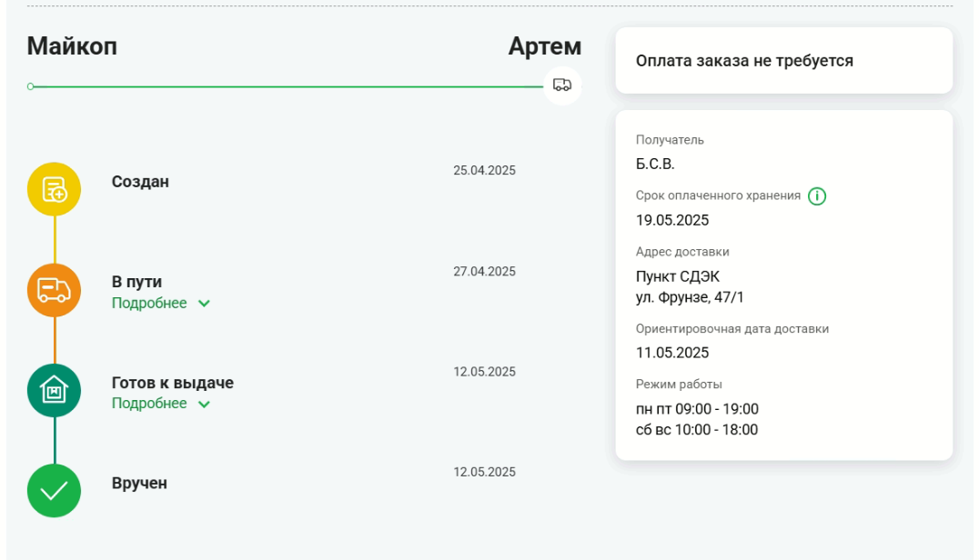
Task: Open the info tooltip next to "Срок оплаченного хранения"
Action: pos(816,195)
